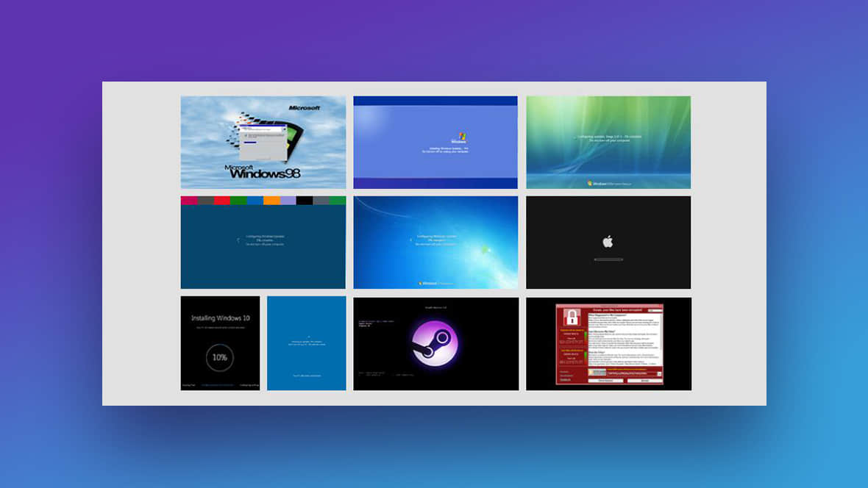868x488 pixels.
Task: Open the Windows 98 setup screen thumbnail
Action: (263, 142)
